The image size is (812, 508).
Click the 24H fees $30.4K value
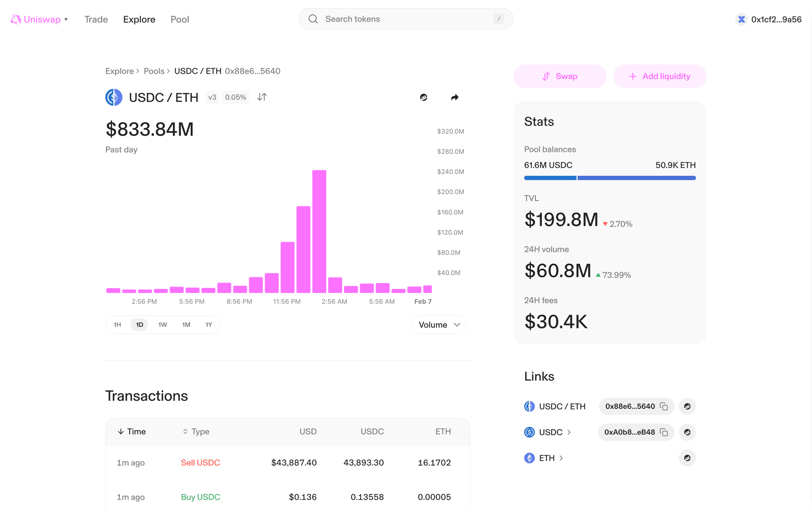(x=556, y=322)
